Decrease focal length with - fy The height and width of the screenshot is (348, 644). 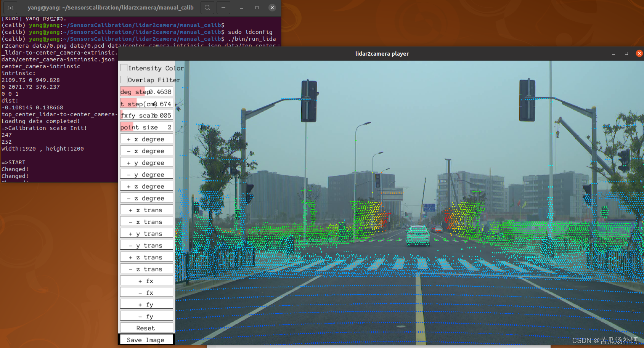tap(146, 316)
